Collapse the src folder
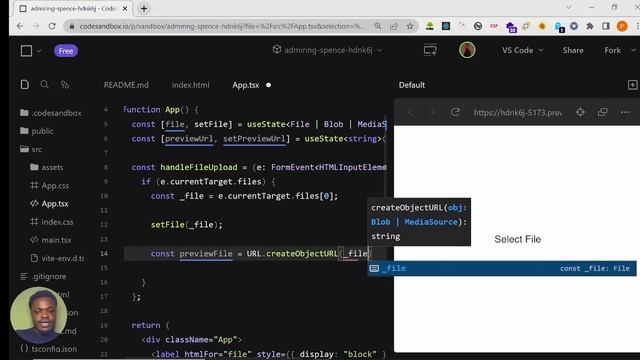 click(31, 149)
